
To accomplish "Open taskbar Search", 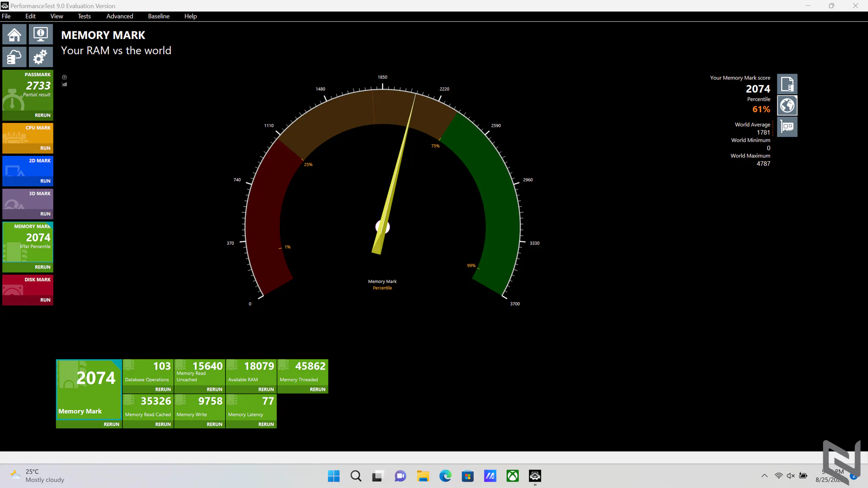I will pyautogui.click(x=356, y=476).
